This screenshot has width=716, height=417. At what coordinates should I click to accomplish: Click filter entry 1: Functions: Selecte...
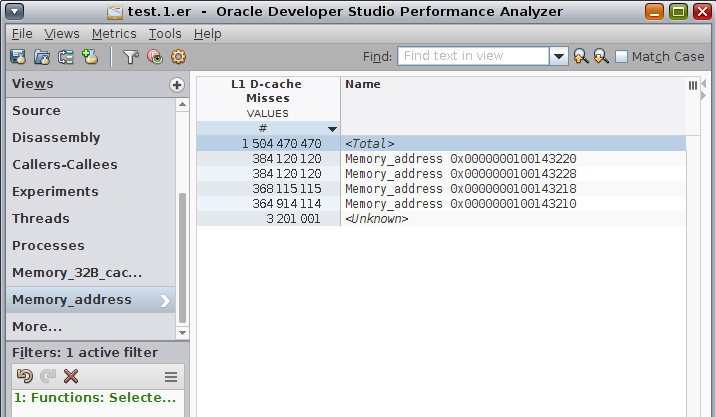tap(95, 398)
